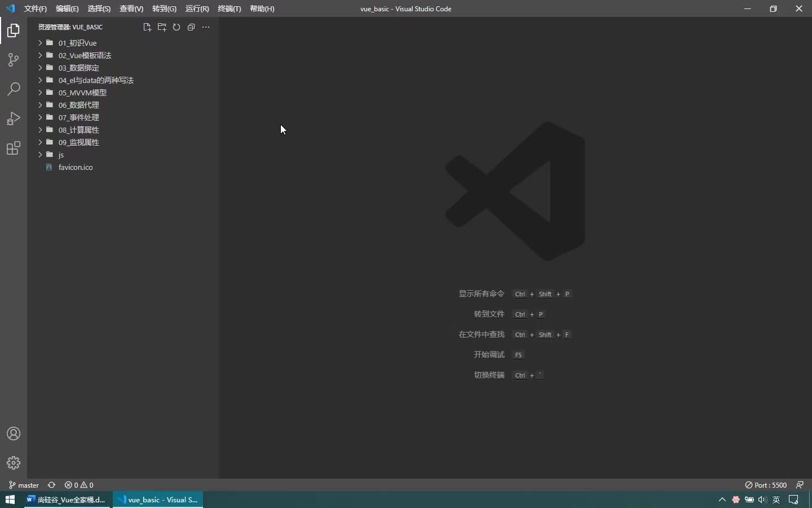Open errors and warnings count
The height and width of the screenshot is (508, 812).
[79, 485]
